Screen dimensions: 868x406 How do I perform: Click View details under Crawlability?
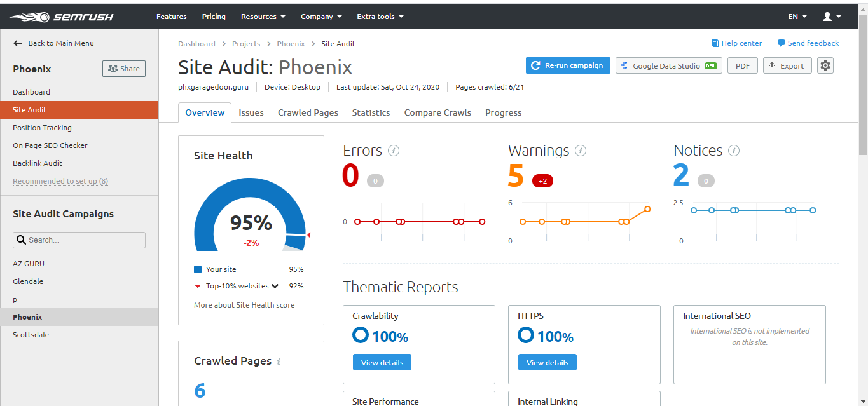(382, 362)
